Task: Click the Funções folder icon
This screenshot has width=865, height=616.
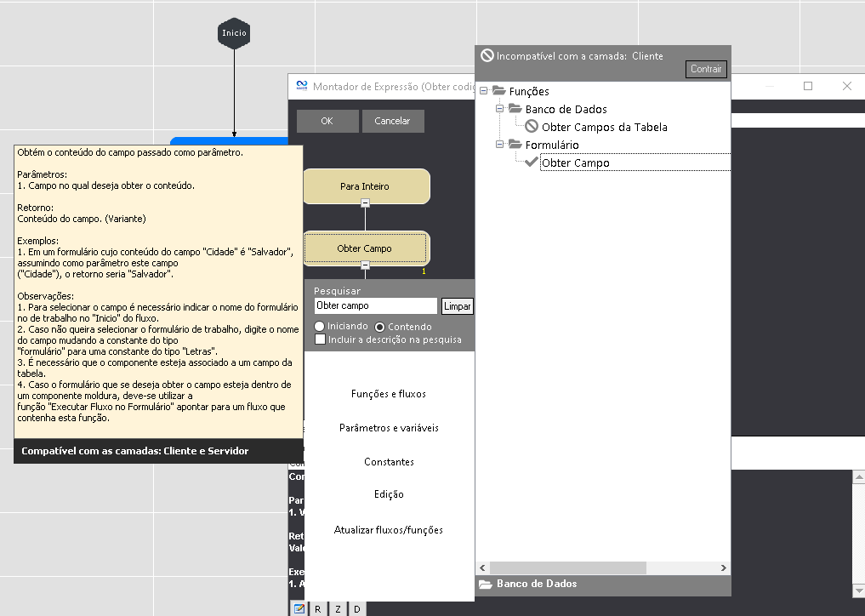Action: coord(498,91)
